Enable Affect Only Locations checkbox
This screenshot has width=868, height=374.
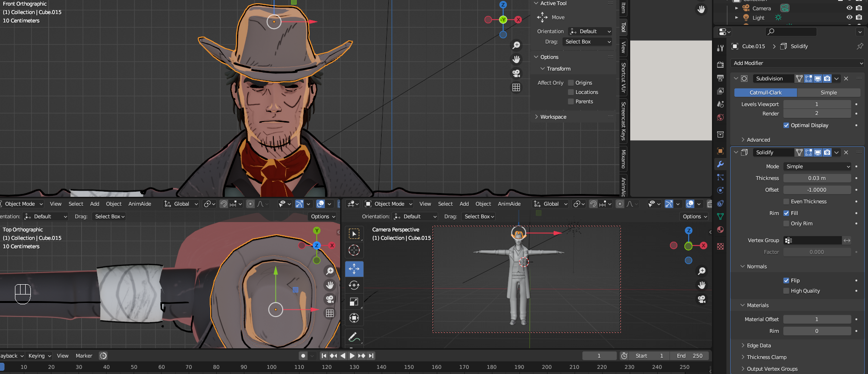click(x=571, y=92)
